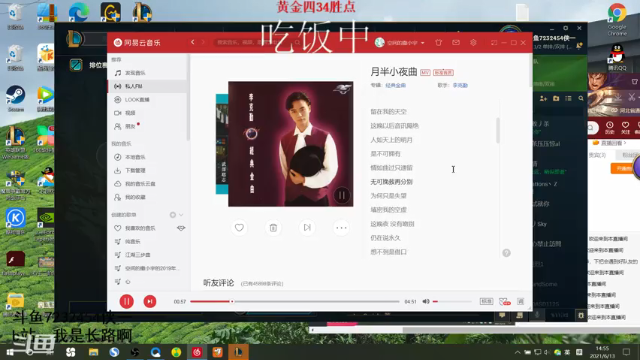Open the skin (shirt) icon in title bar
Viewport: 640px width, 360px height.
(438, 42)
